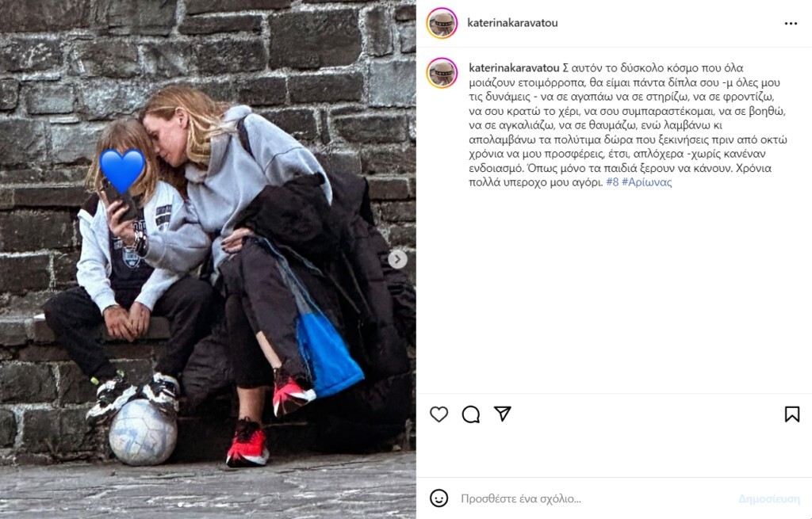Open katerinakaravatou username in post header
Viewport: 812px width, 519px height.
(512, 23)
